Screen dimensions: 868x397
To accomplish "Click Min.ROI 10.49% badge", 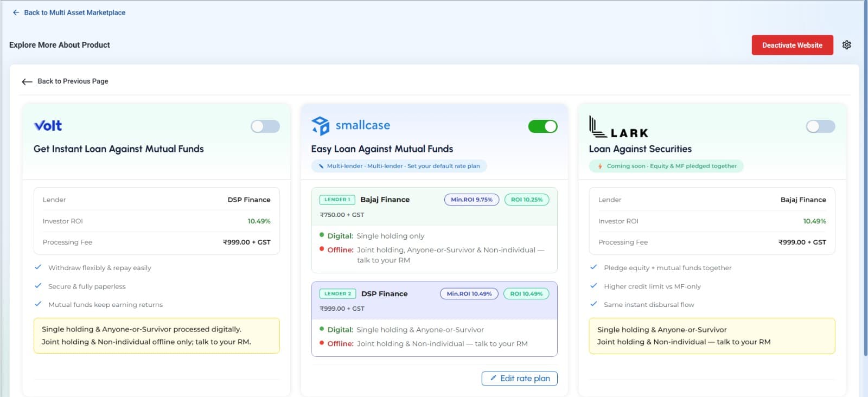I will tap(469, 293).
